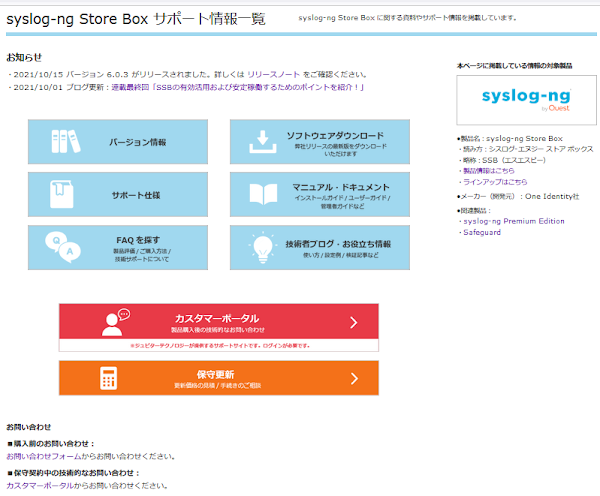Open the マニュアル・ドキュメント tile title
The image size is (600, 496).
click(x=341, y=187)
